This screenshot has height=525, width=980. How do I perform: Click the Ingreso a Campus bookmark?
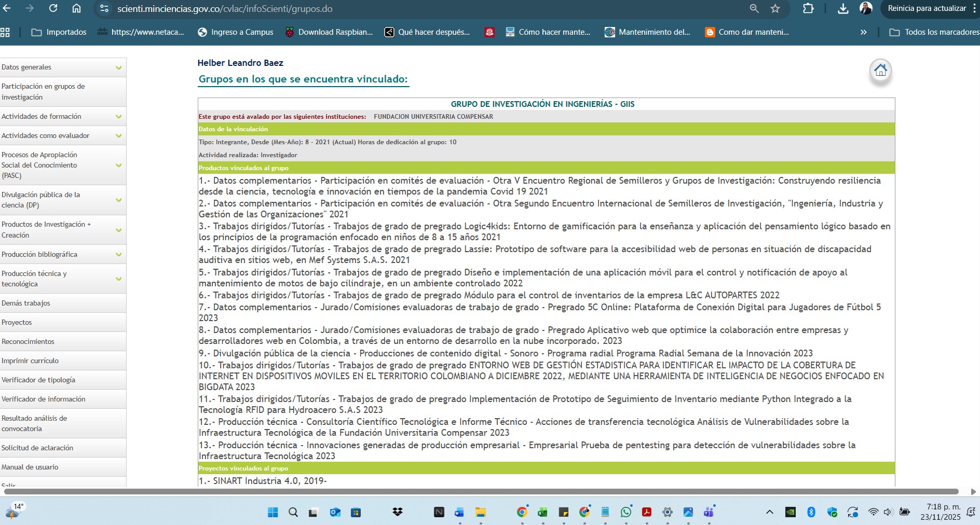[x=236, y=32]
